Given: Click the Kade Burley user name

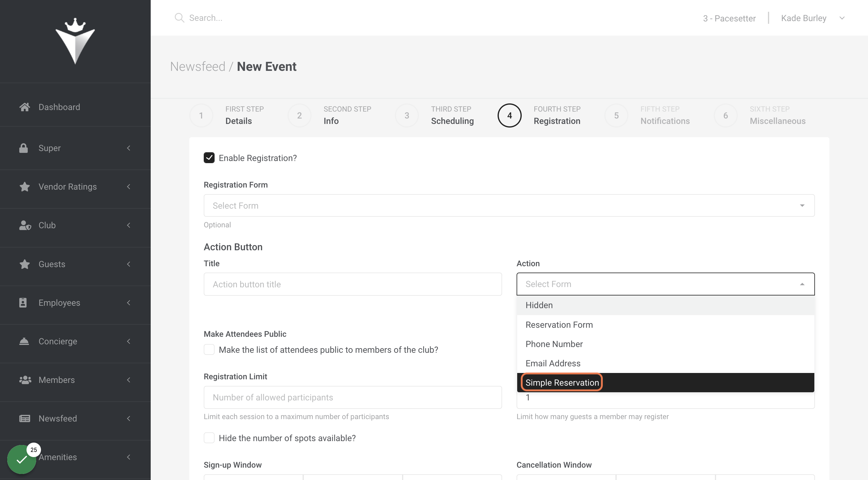Looking at the screenshot, I should [x=804, y=18].
